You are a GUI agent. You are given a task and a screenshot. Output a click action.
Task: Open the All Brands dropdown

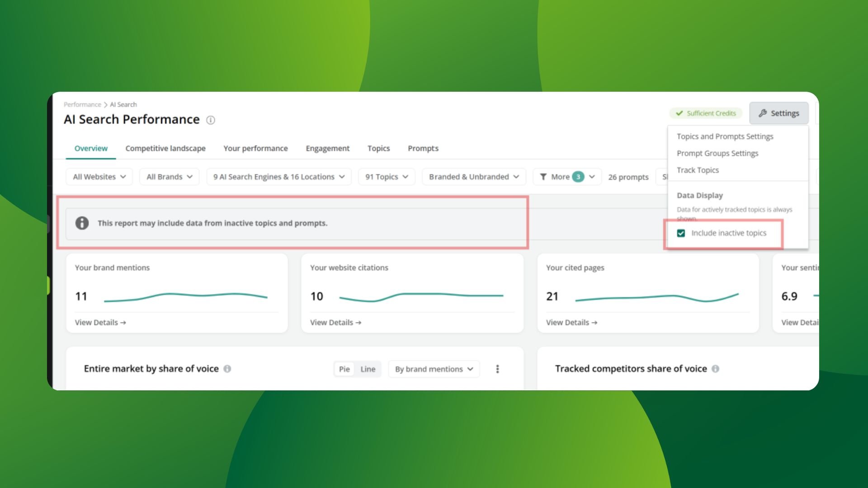(170, 177)
